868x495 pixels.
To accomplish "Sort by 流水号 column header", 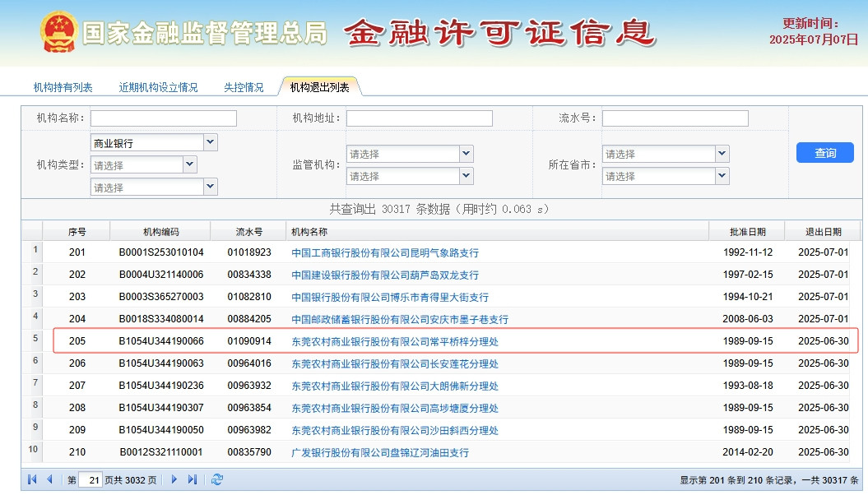I will coord(249,232).
